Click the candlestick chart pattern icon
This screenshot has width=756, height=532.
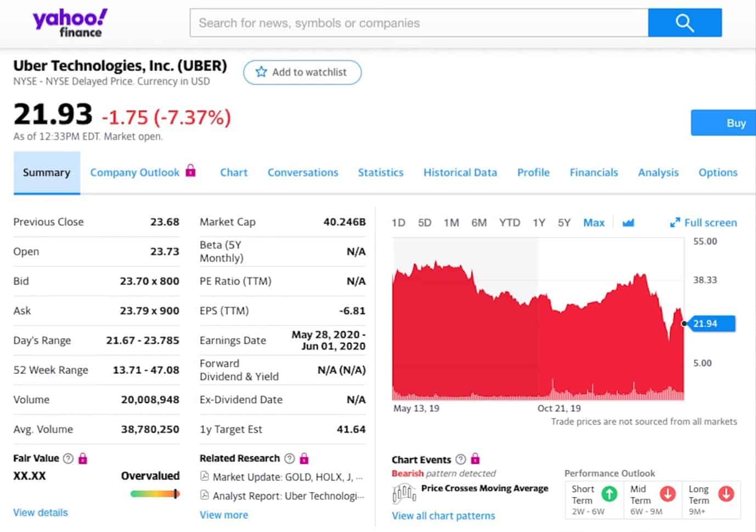[x=404, y=494]
